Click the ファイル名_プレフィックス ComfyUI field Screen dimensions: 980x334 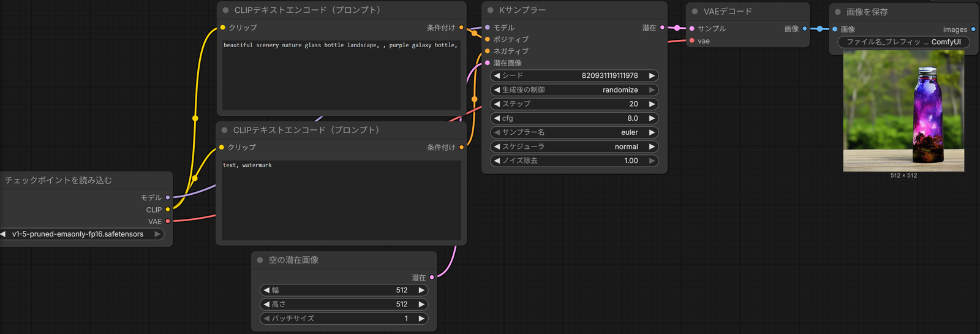click(904, 42)
